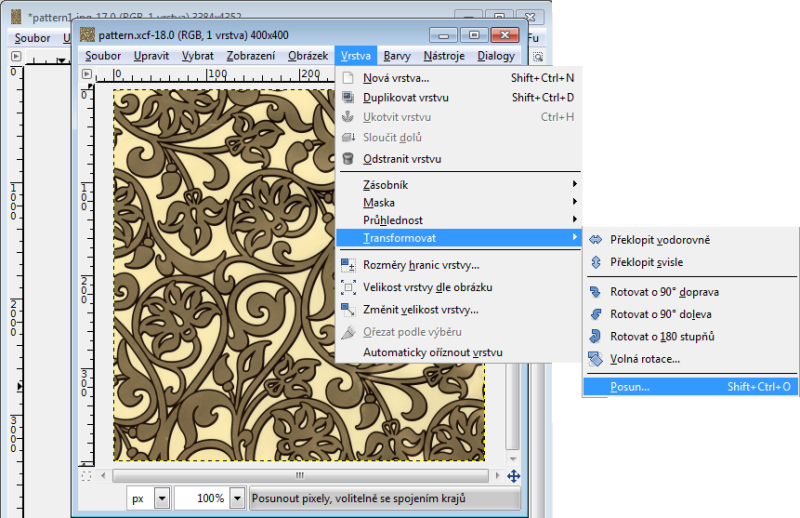The image size is (800, 518).
Task: Click rotate 90° counter-clockwise icon (doleva)
Action: [596, 314]
